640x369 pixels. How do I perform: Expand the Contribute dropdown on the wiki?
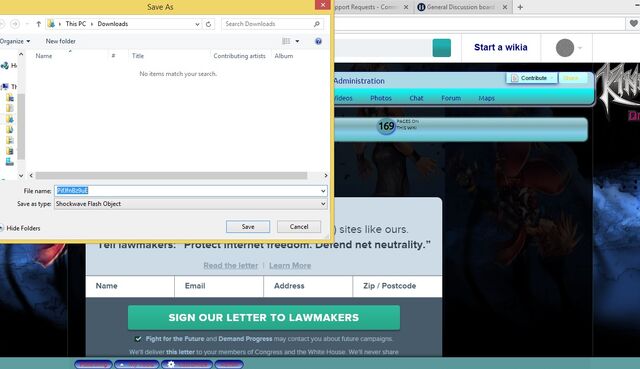pos(552,78)
